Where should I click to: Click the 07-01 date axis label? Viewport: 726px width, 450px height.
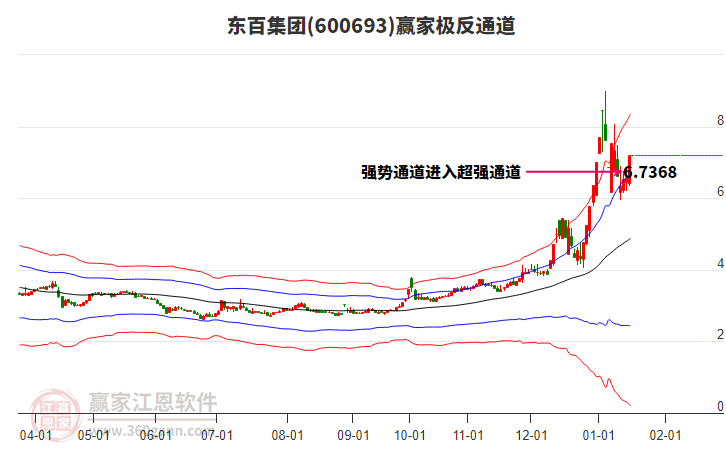pyautogui.click(x=217, y=435)
